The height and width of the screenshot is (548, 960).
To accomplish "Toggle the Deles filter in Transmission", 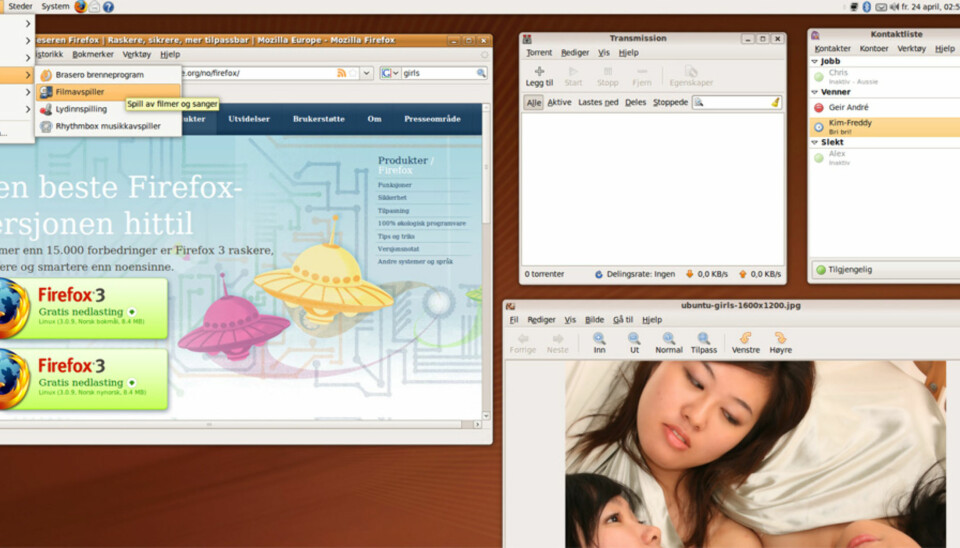I will [x=636, y=102].
